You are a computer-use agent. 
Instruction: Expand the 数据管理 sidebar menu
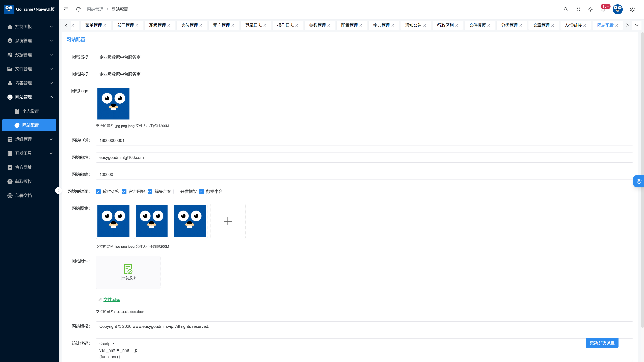[29, 55]
